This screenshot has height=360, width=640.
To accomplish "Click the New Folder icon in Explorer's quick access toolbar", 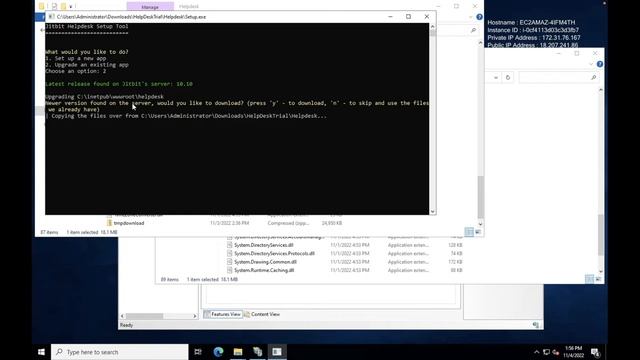I will tap(63, 6).
